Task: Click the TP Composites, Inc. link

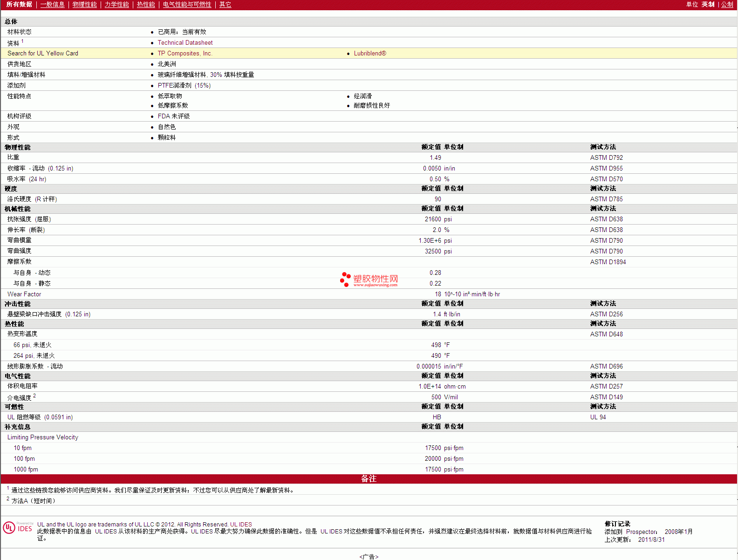Action: (x=184, y=54)
